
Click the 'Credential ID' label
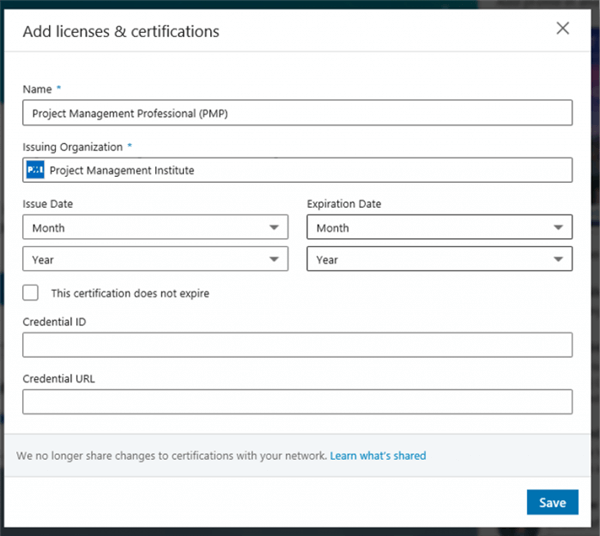tap(54, 322)
